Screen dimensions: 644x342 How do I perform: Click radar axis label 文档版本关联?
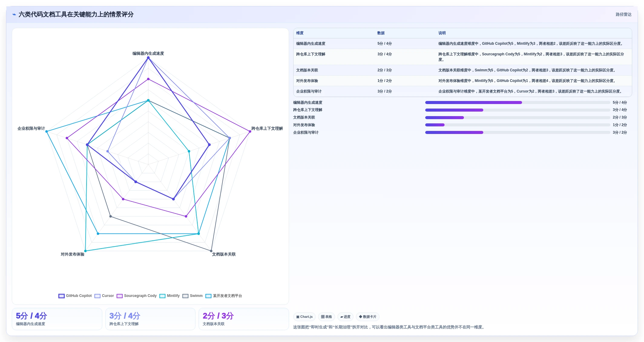point(224,254)
